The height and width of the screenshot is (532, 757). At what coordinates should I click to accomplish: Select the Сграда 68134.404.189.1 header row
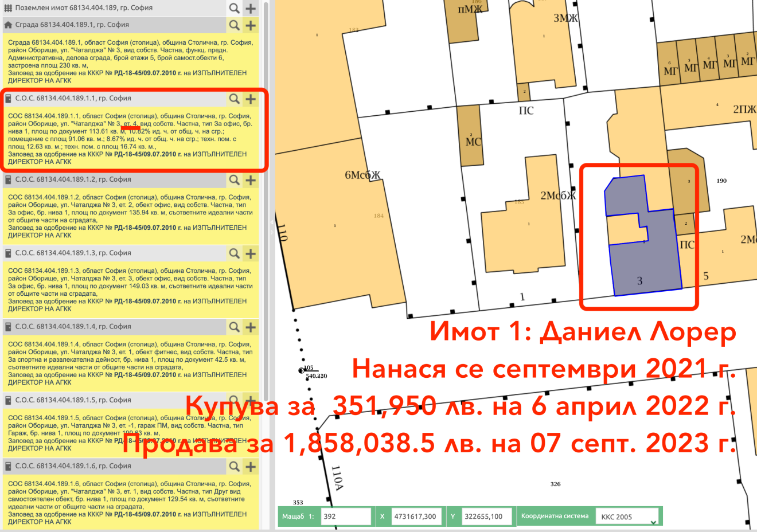click(115, 25)
